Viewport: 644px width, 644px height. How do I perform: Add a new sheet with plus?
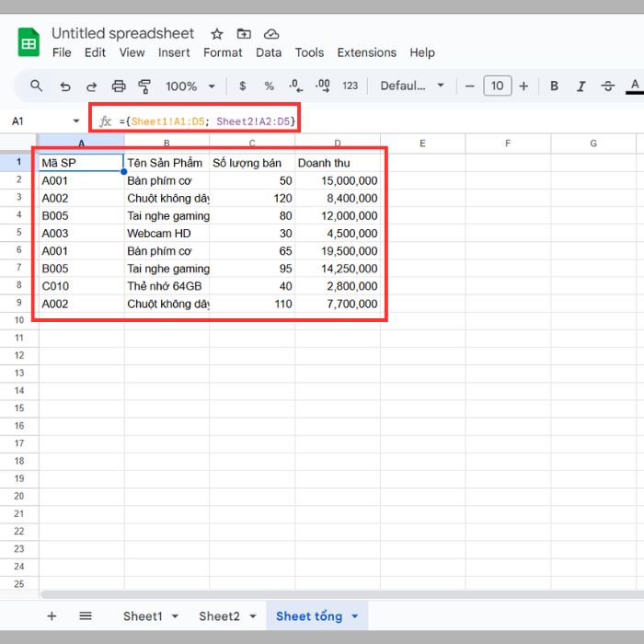click(52, 615)
